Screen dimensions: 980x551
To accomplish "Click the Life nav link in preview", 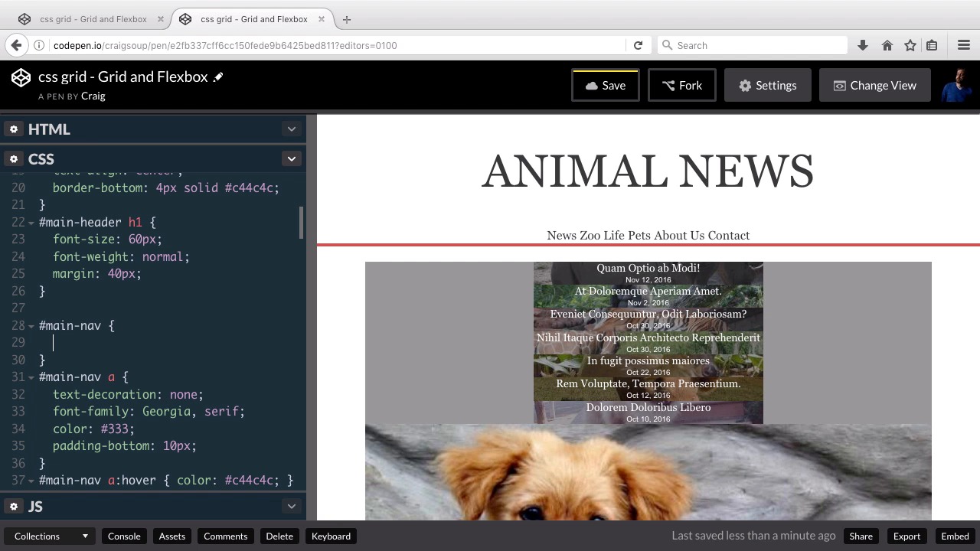I will pyautogui.click(x=614, y=236).
